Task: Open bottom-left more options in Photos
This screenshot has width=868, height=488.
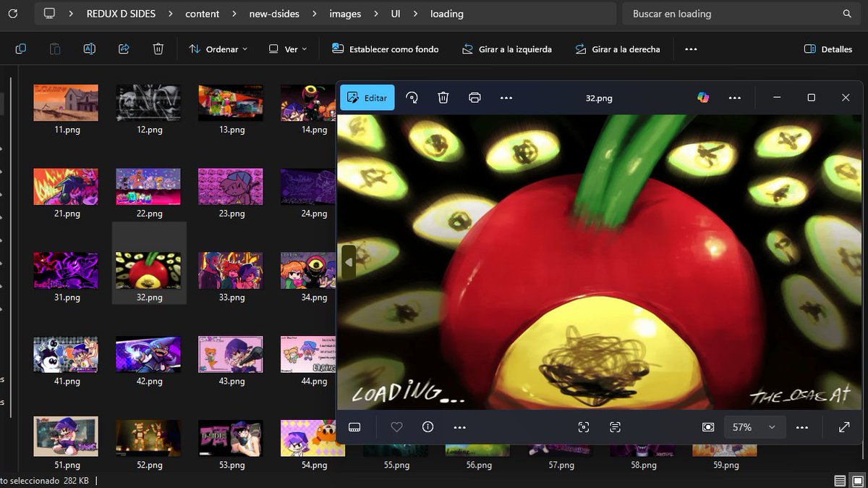Action: pos(459,427)
